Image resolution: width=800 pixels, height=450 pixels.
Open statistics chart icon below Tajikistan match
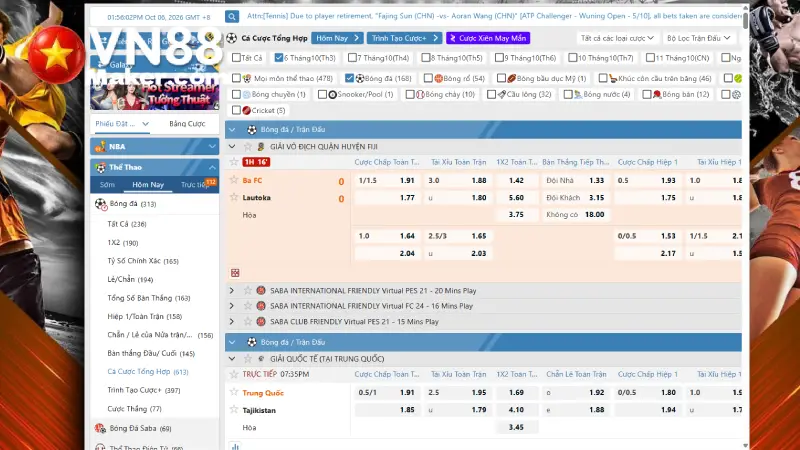[x=235, y=446]
